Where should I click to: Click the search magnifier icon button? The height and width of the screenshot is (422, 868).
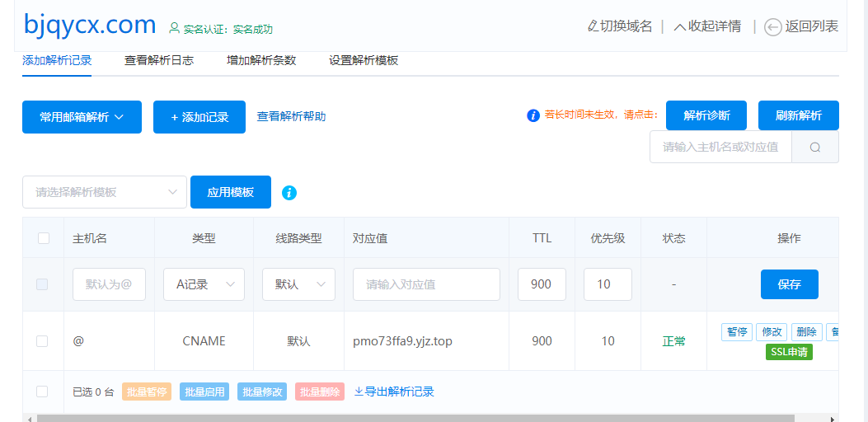tap(815, 148)
